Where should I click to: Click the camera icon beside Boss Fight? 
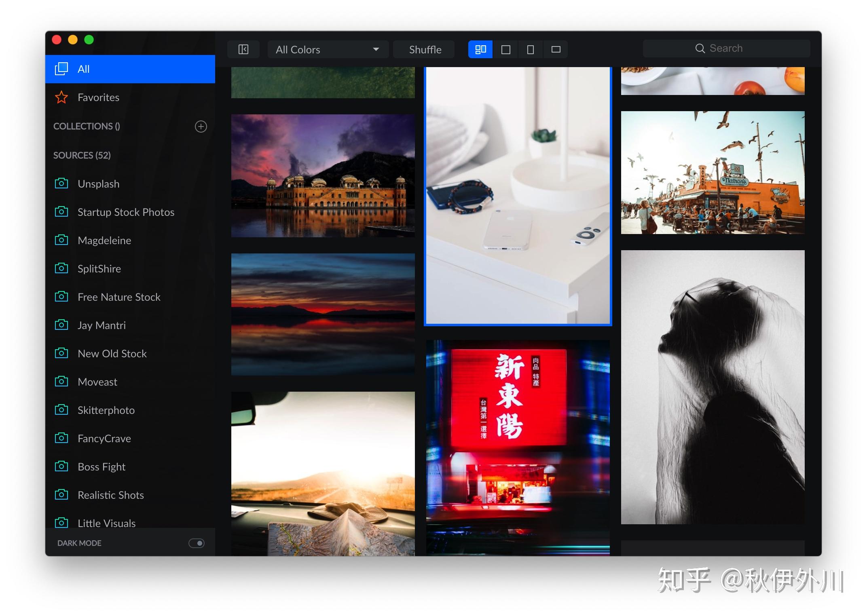[x=61, y=466]
